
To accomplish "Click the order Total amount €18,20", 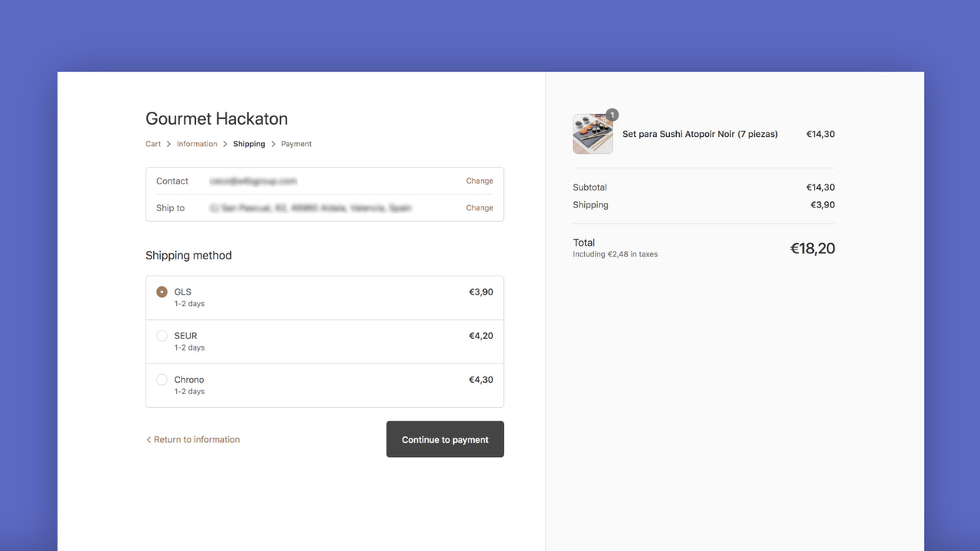I will click(x=812, y=248).
